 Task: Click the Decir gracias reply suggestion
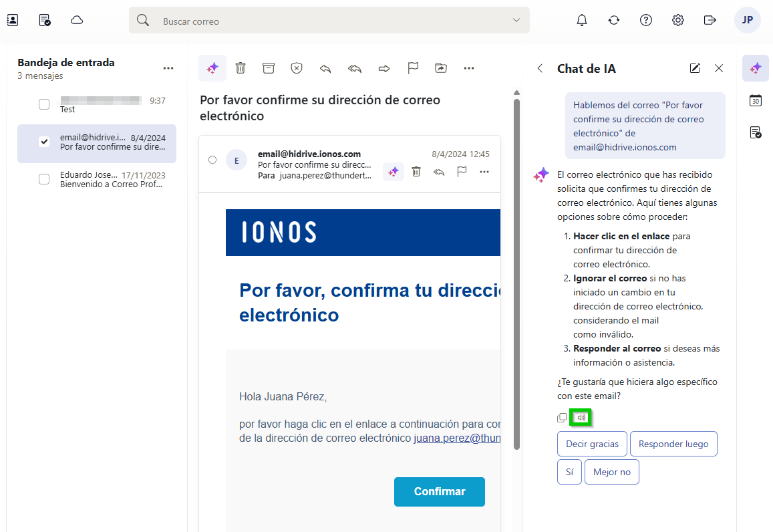592,443
